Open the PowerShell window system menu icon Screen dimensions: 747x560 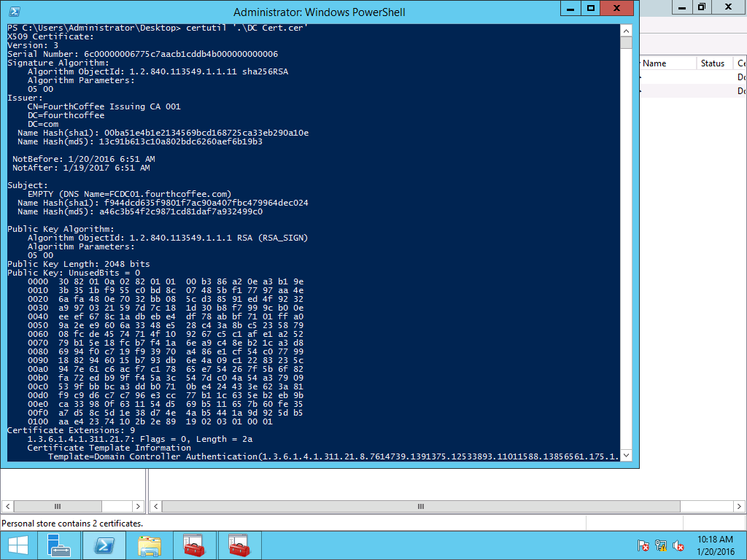(14, 12)
